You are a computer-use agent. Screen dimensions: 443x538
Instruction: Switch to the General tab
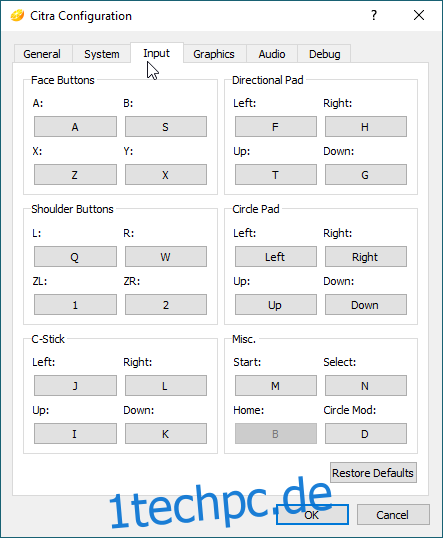pos(42,54)
